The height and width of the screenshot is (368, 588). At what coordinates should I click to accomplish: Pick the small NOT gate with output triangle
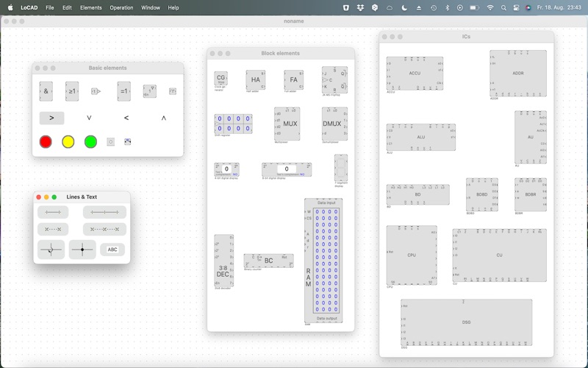click(96, 91)
